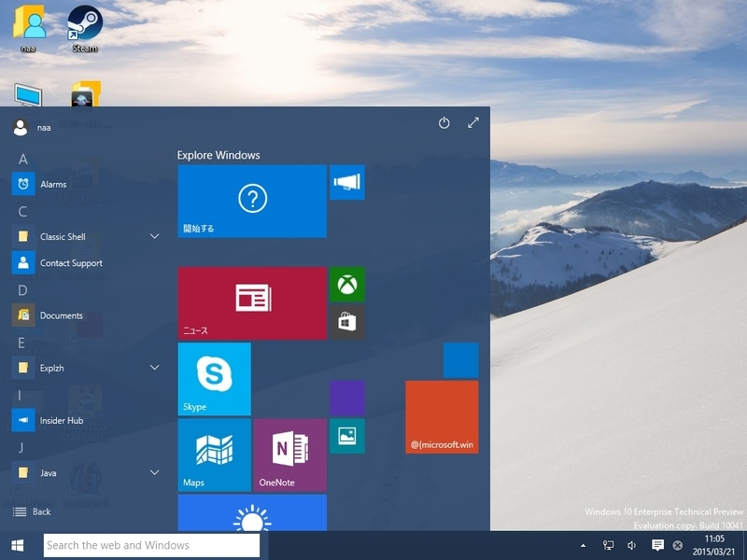Jump using the letter E header
747x560 pixels.
coord(21,343)
